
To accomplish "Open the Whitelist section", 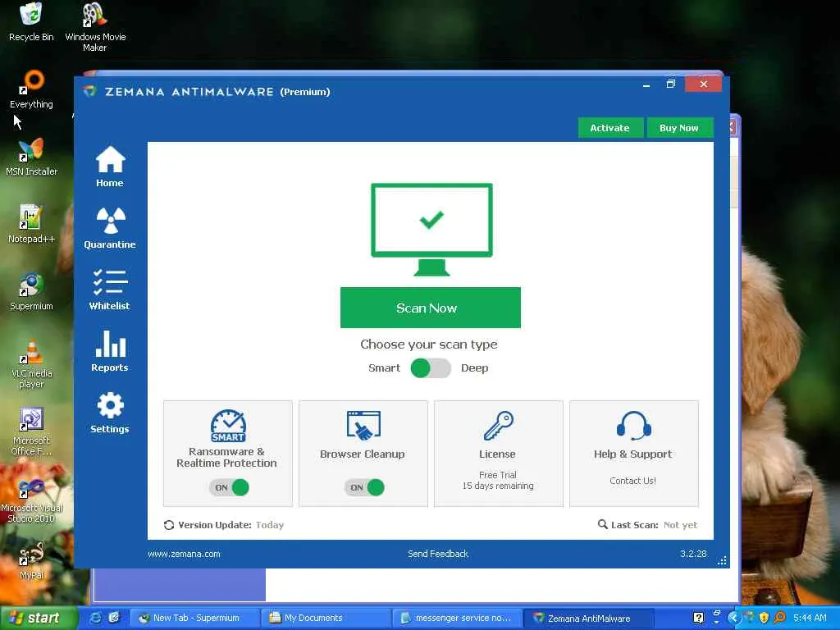I will (110, 290).
